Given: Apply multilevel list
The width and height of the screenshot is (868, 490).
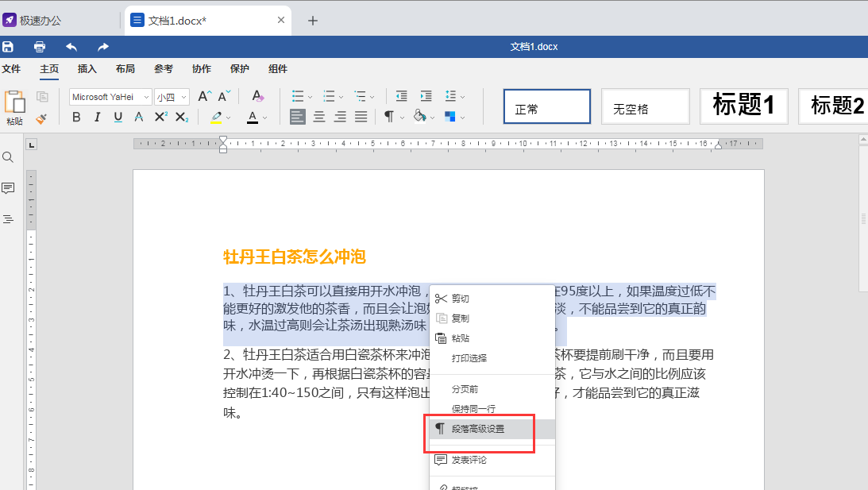Looking at the screenshot, I should 360,96.
